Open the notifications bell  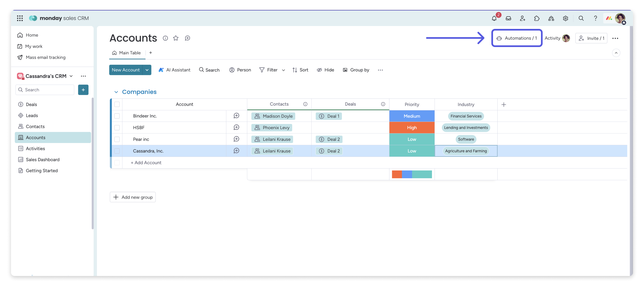(x=494, y=18)
